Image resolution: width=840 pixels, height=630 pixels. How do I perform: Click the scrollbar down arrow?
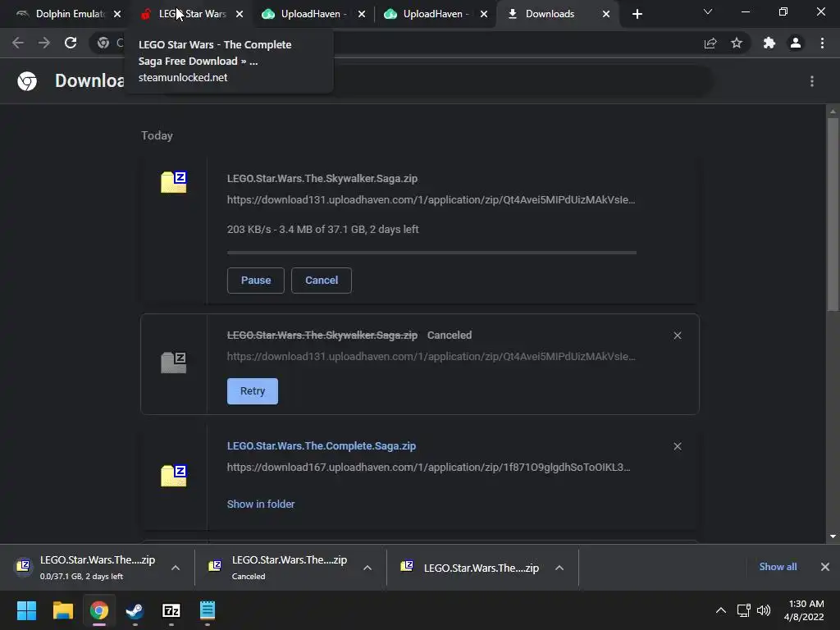click(833, 536)
